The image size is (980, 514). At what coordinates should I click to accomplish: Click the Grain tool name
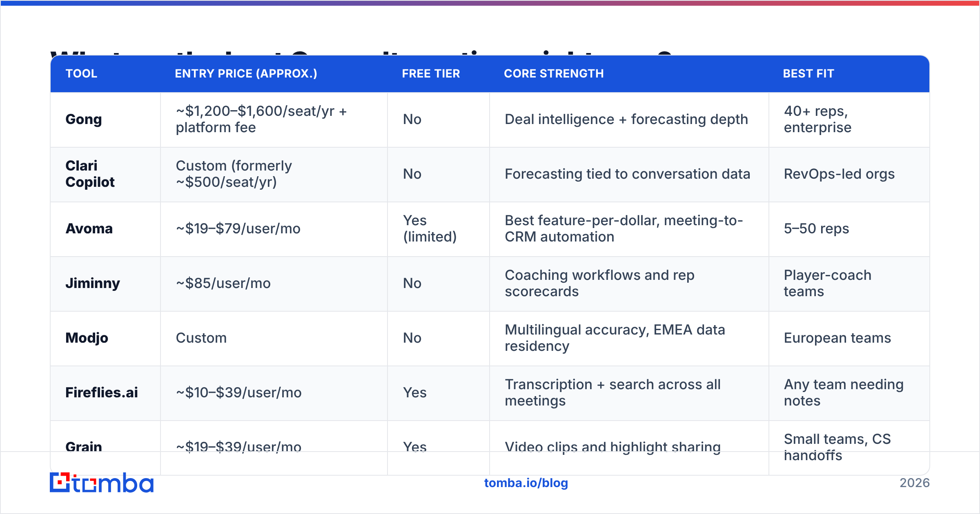pos(84,447)
